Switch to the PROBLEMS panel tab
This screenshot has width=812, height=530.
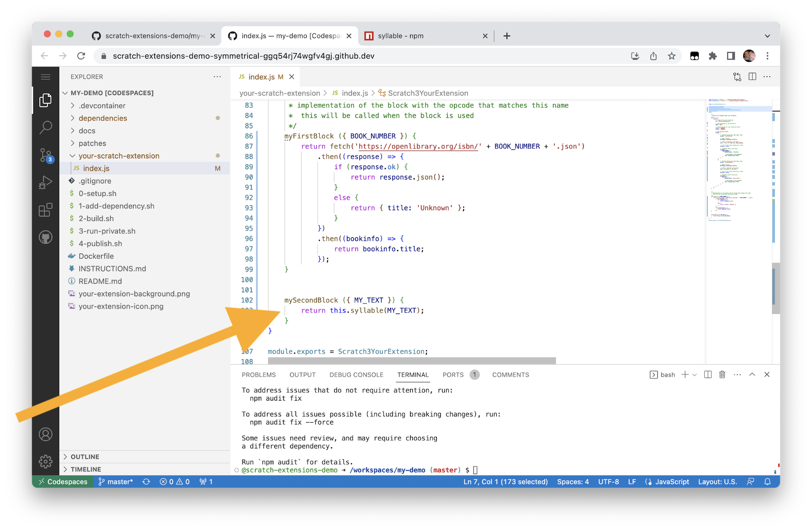(258, 374)
